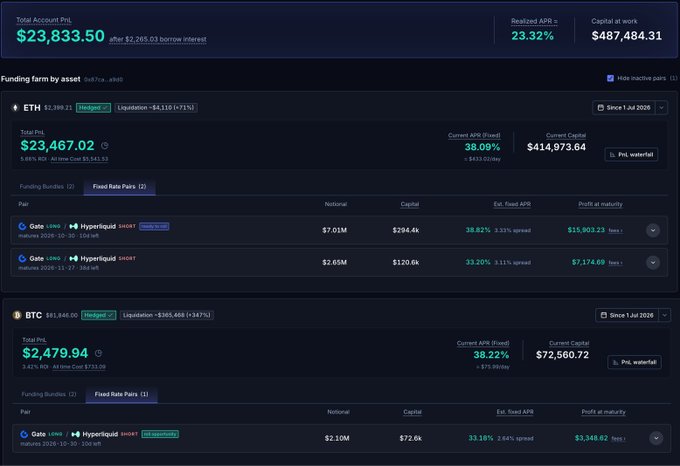Click BTC Current Capital label

tap(569, 343)
